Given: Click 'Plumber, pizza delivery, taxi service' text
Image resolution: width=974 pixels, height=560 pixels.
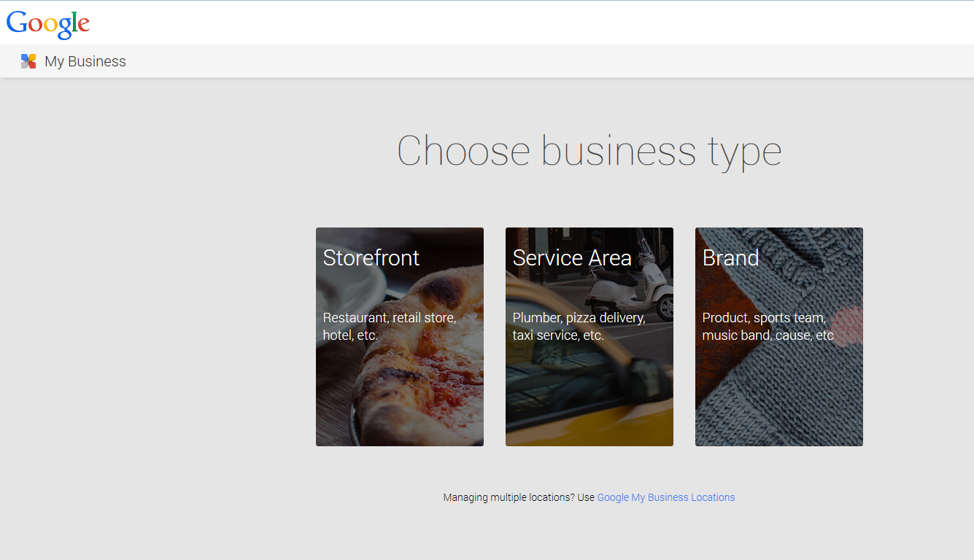Looking at the screenshot, I should coord(579,327).
